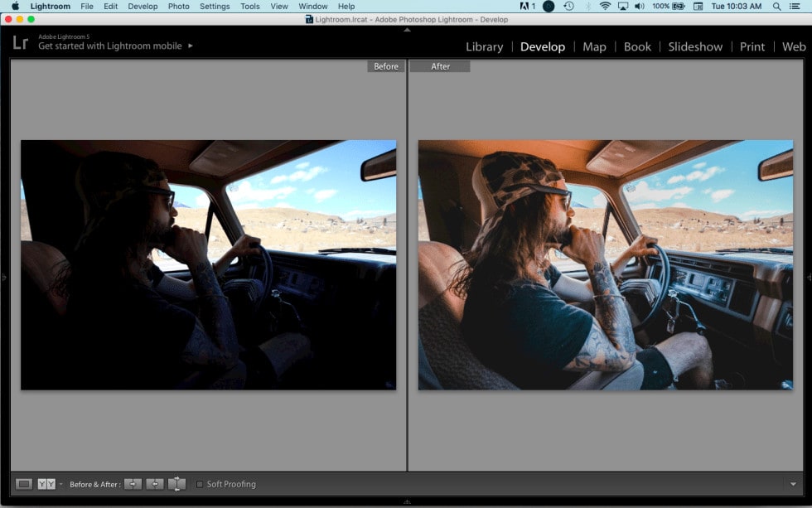Open the Develop menu in menu bar
Image resolution: width=812 pixels, height=508 pixels.
pyautogui.click(x=143, y=6)
